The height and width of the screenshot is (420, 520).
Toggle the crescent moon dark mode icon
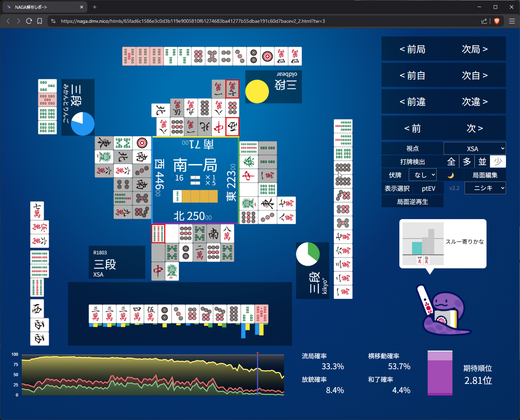(451, 175)
